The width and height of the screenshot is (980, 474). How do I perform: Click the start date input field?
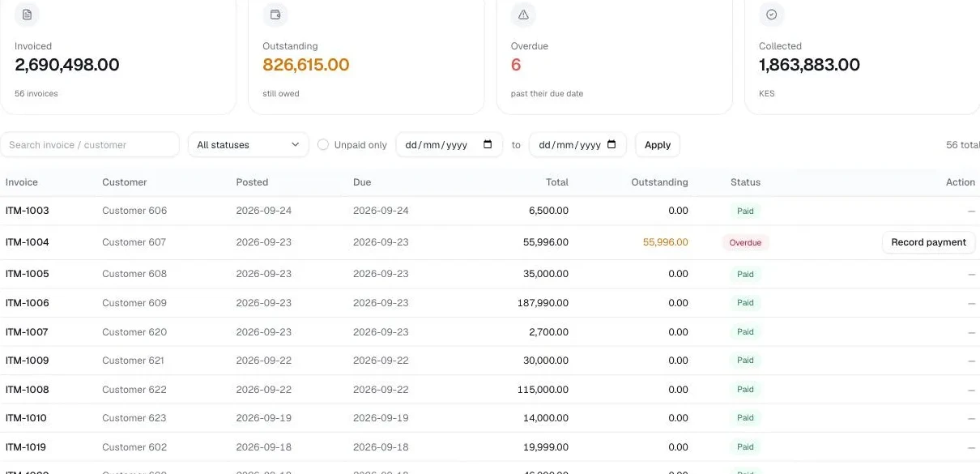[449, 145]
